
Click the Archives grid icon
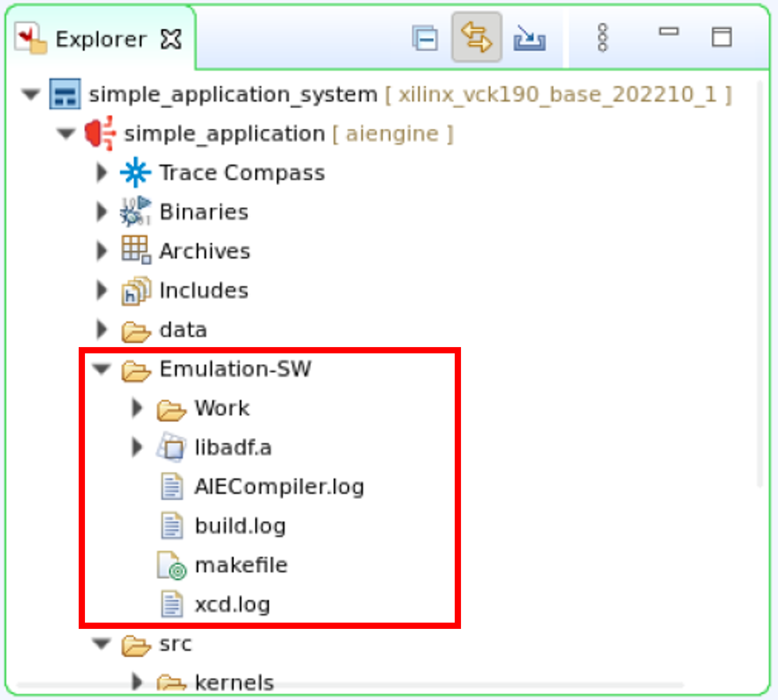pos(135,250)
